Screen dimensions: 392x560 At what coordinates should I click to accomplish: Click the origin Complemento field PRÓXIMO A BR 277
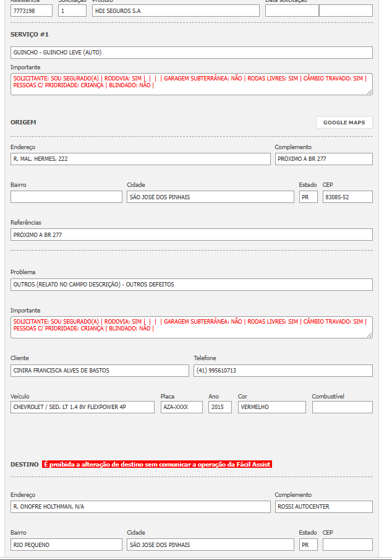pos(324,159)
